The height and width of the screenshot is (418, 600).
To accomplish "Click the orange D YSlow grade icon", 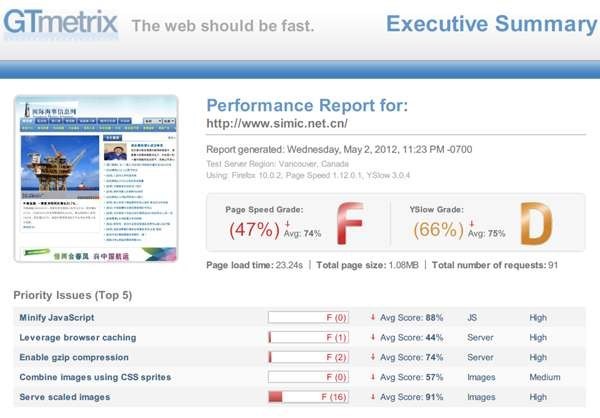I will (536, 224).
